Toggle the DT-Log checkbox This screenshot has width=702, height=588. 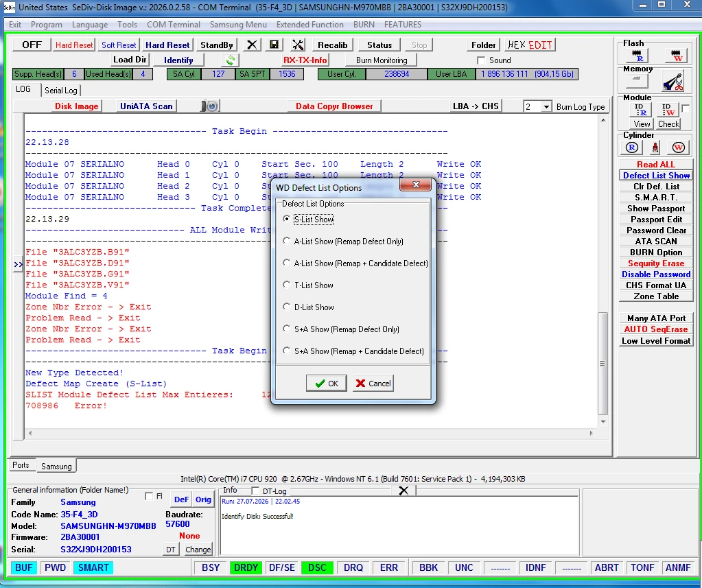click(255, 491)
